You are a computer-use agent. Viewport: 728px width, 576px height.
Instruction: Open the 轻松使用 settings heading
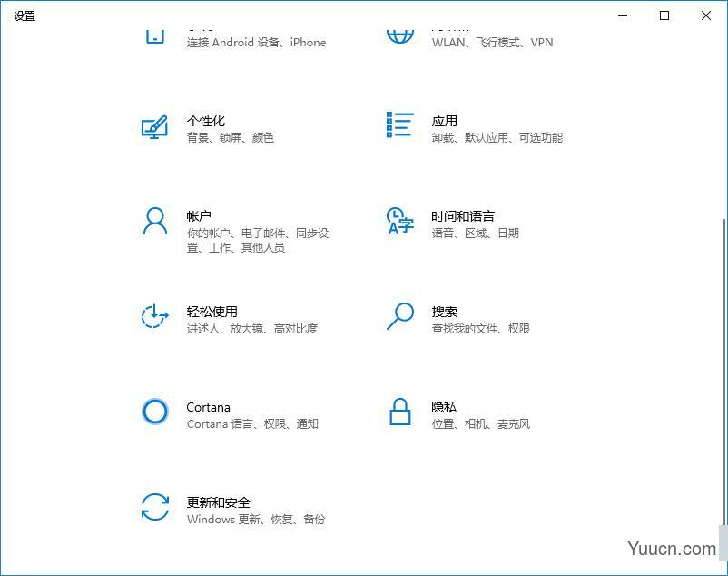[x=212, y=312]
